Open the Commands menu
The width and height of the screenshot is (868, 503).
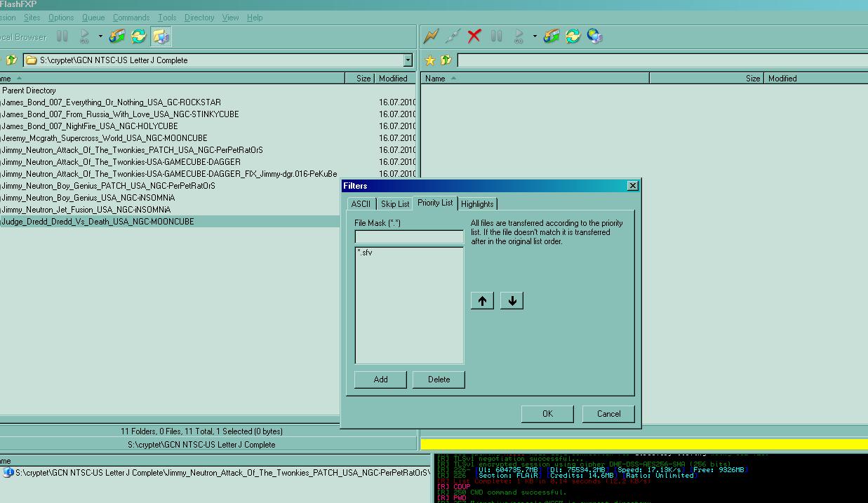click(x=131, y=18)
